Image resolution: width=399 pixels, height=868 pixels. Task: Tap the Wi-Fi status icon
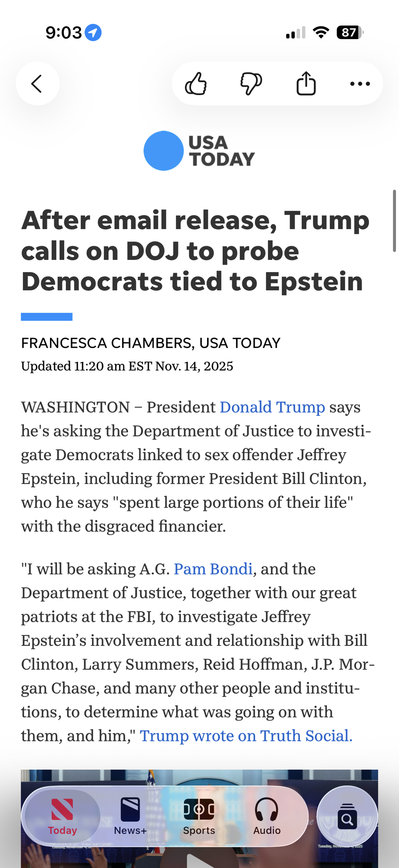pyautogui.click(x=321, y=33)
